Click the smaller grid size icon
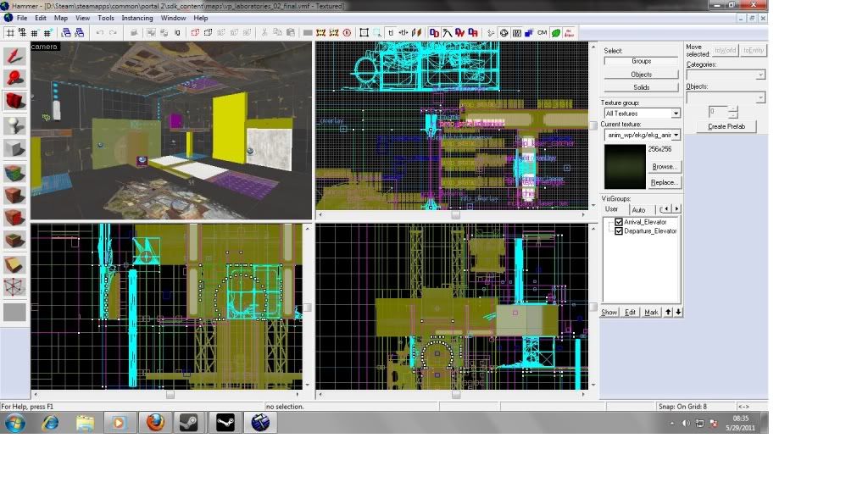Screen dimensions: 868x488 [36, 33]
